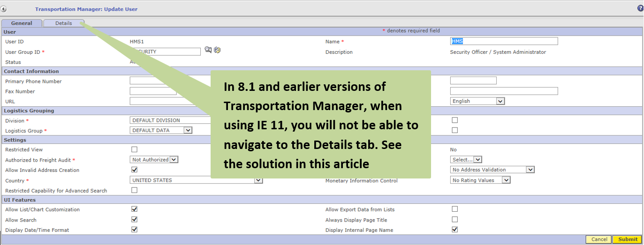
Task: Open the DEFAULT DIVISION dropdown
Action: point(170,120)
